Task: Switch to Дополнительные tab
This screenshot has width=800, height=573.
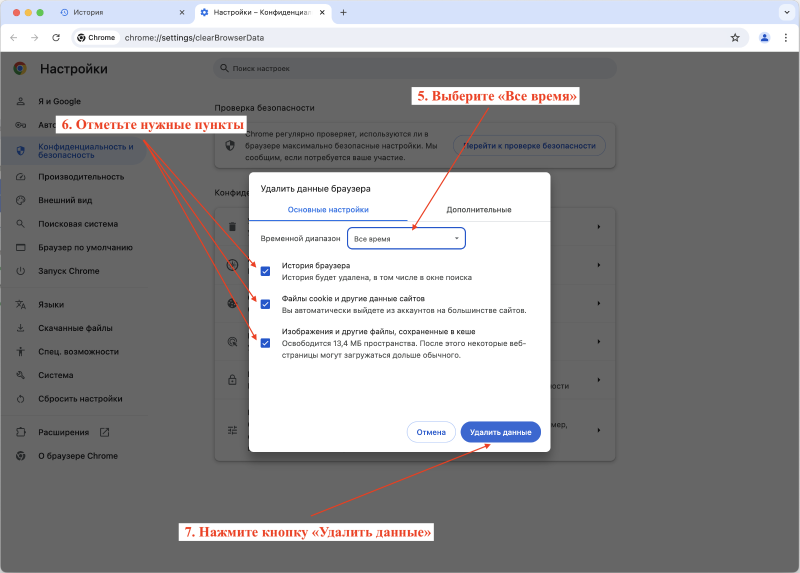Action: point(479,210)
